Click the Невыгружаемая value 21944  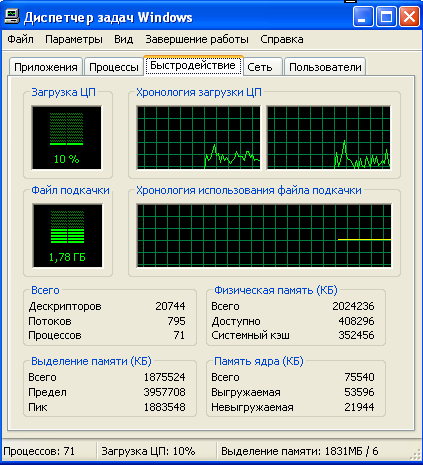pyautogui.click(x=359, y=407)
